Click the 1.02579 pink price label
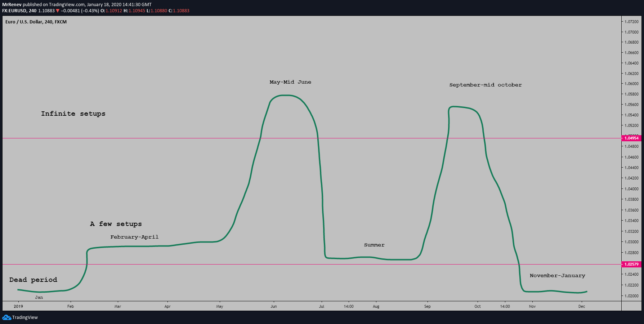 point(631,264)
